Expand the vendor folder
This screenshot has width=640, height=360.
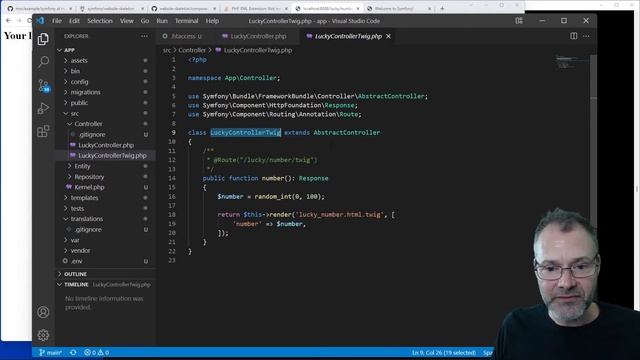tap(105, 251)
